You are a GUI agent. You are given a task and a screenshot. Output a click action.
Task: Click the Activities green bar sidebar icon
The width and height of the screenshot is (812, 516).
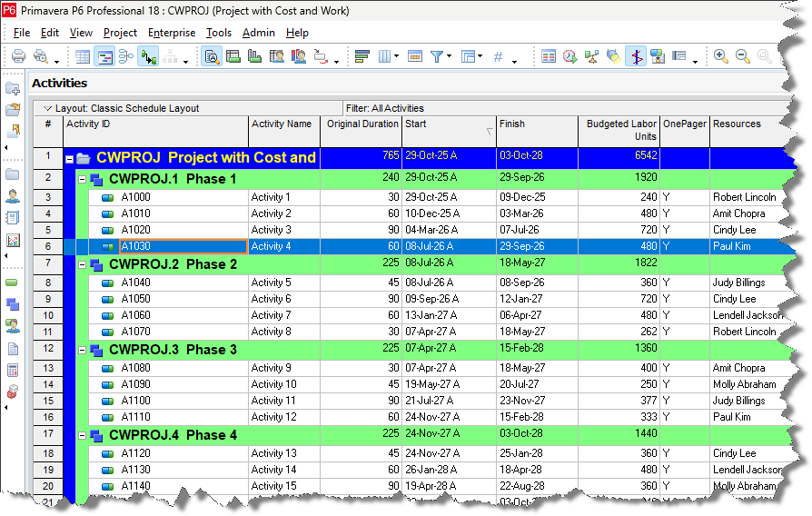(12, 283)
